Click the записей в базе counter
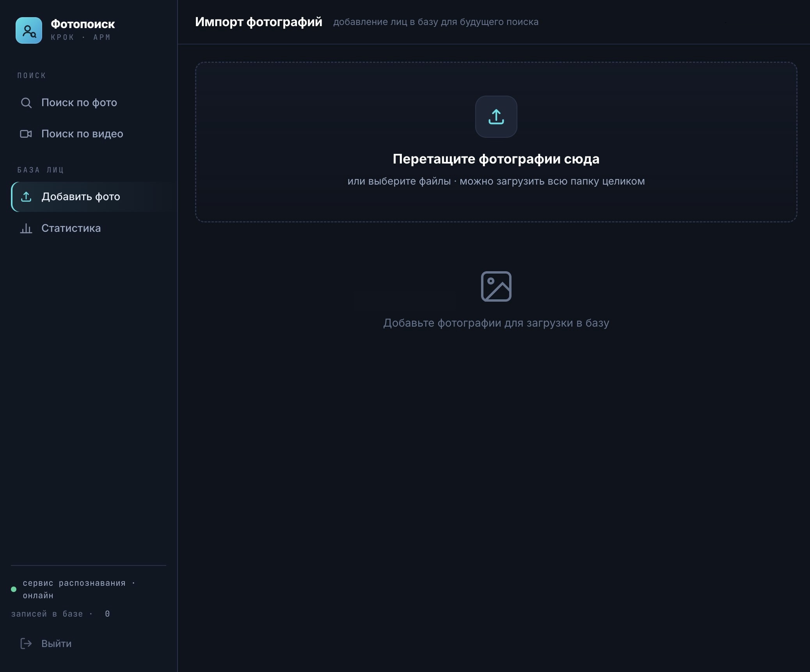Screen dimensions: 810x672 (60, 614)
